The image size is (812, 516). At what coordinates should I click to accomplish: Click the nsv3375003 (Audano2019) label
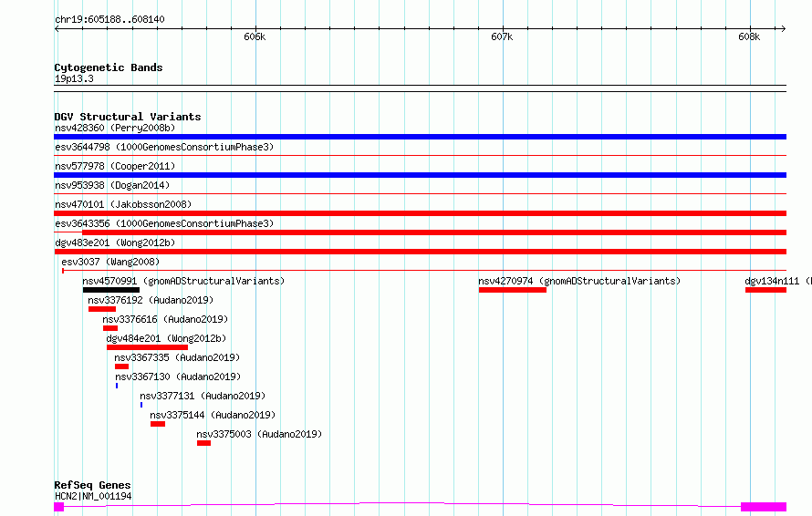pyautogui.click(x=259, y=434)
